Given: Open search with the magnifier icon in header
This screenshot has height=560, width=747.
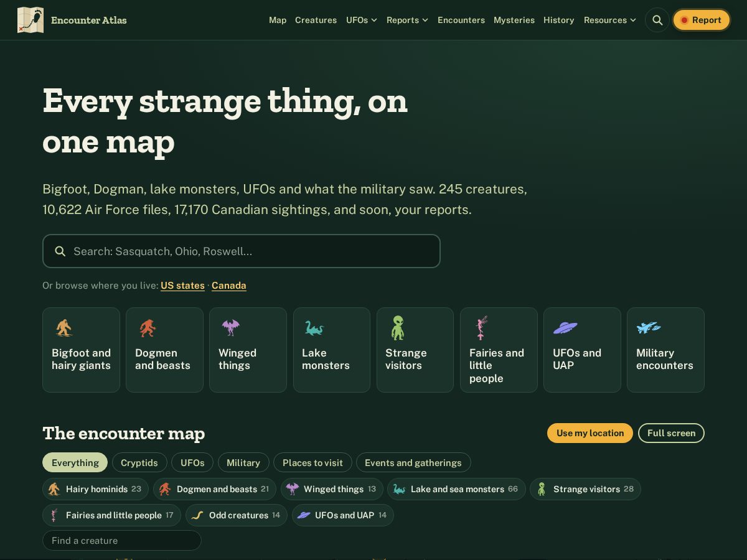Looking at the screenshot, I should click(657, 20).
